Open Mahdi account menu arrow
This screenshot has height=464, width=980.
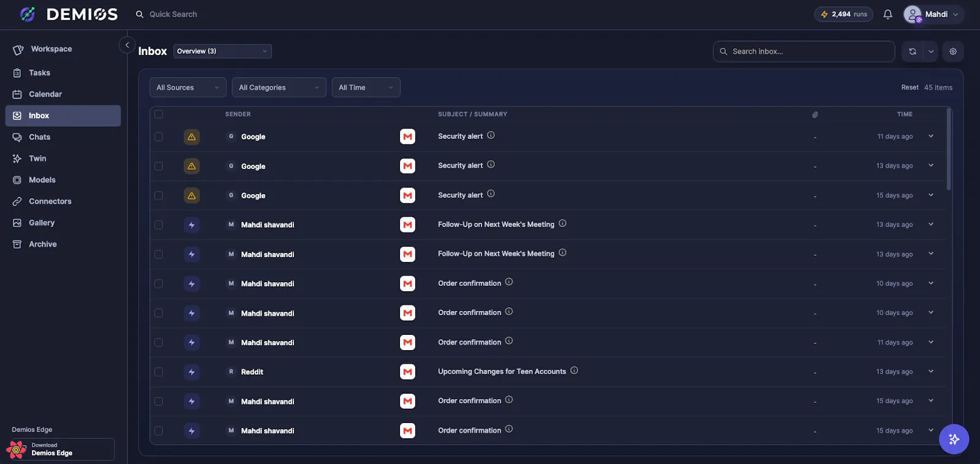coord(956,15)
